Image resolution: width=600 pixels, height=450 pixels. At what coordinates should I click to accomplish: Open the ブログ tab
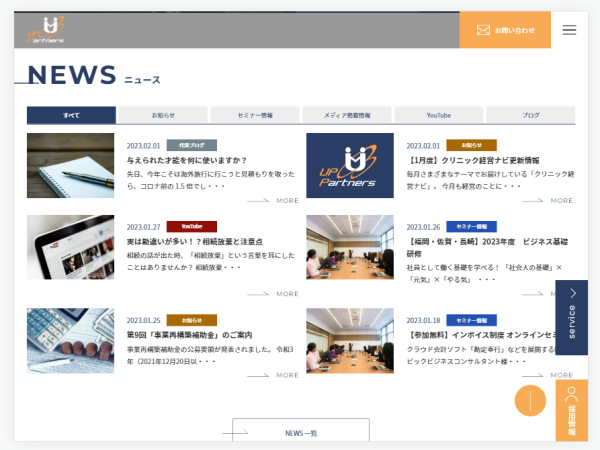click(531, 115)
